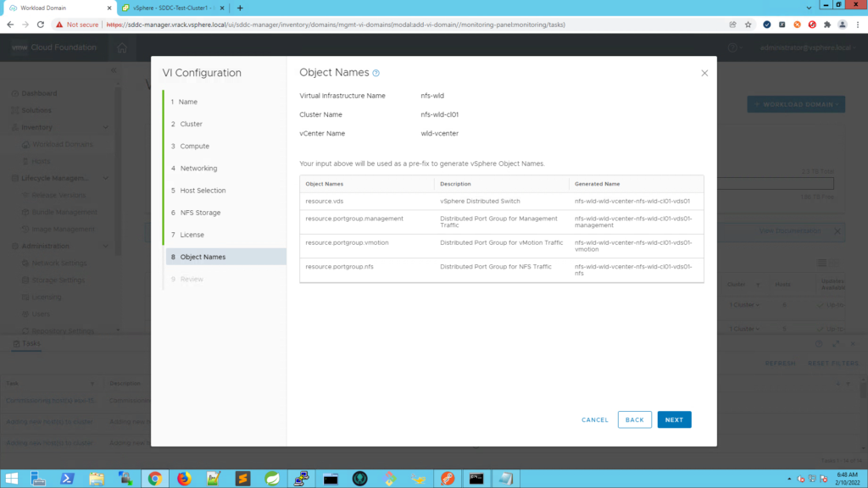Select resource.portgroup.management cell

point(354,219)
